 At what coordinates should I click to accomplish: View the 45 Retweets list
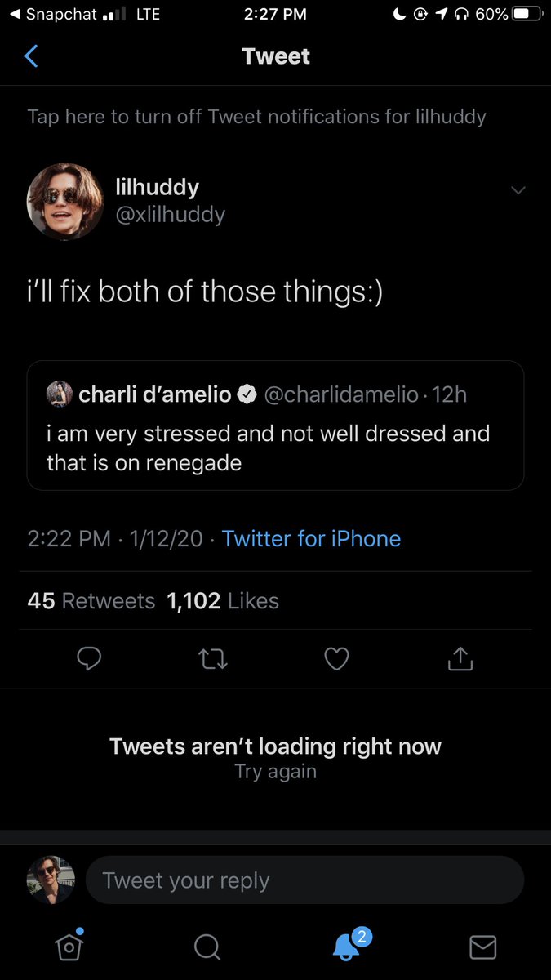coord(91,601)
